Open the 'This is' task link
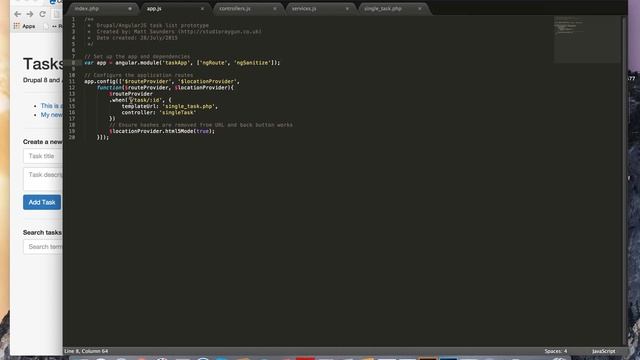Viewport: 640px width, 360px height. [x=52, y=106]
